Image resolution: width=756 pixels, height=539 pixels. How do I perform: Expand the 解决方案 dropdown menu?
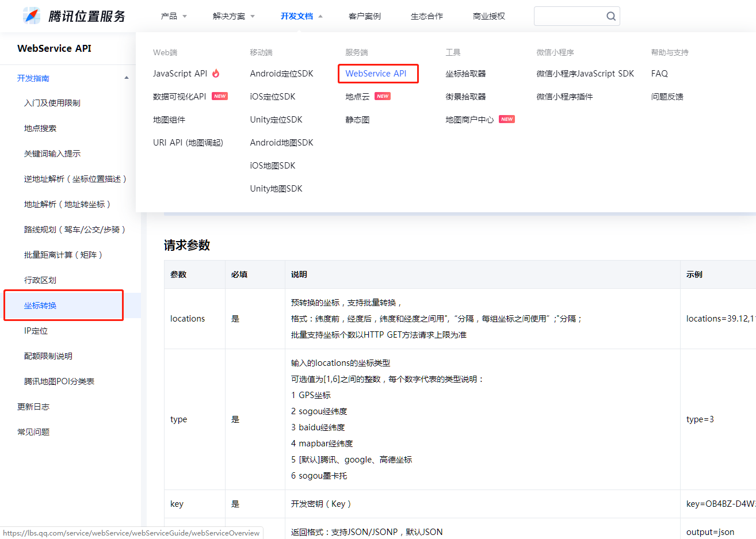(x=234, y=16)
